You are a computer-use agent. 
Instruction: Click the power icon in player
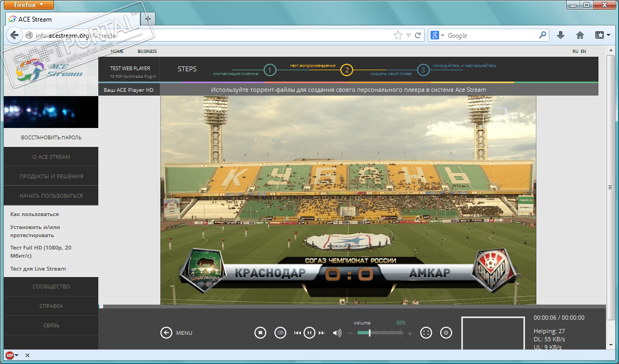point(446,333)
